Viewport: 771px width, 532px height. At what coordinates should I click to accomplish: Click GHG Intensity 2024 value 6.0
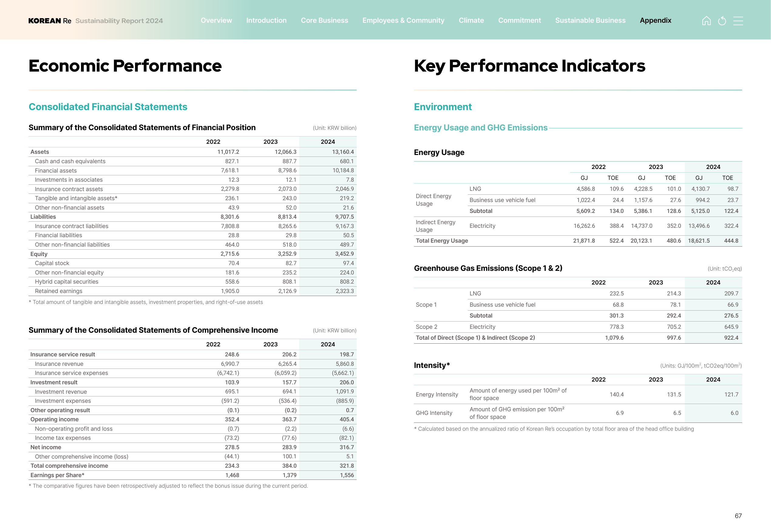coord(734,413)
